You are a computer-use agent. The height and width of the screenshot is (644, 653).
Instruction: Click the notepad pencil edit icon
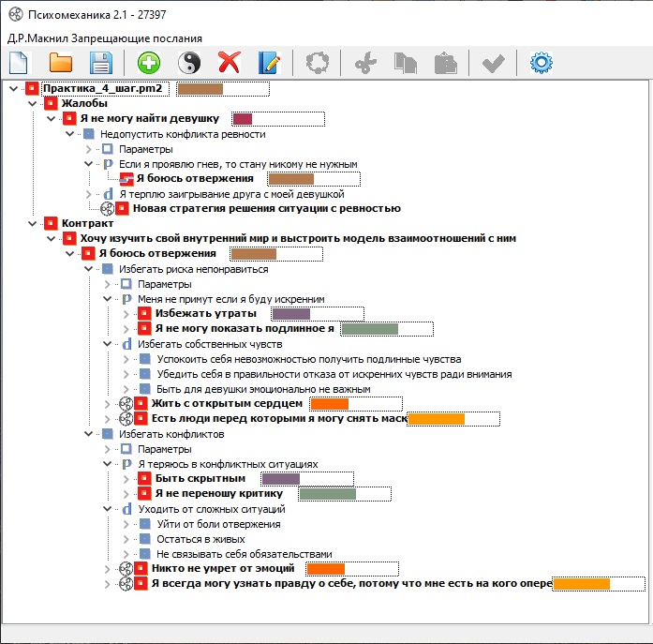click(269, 64)
